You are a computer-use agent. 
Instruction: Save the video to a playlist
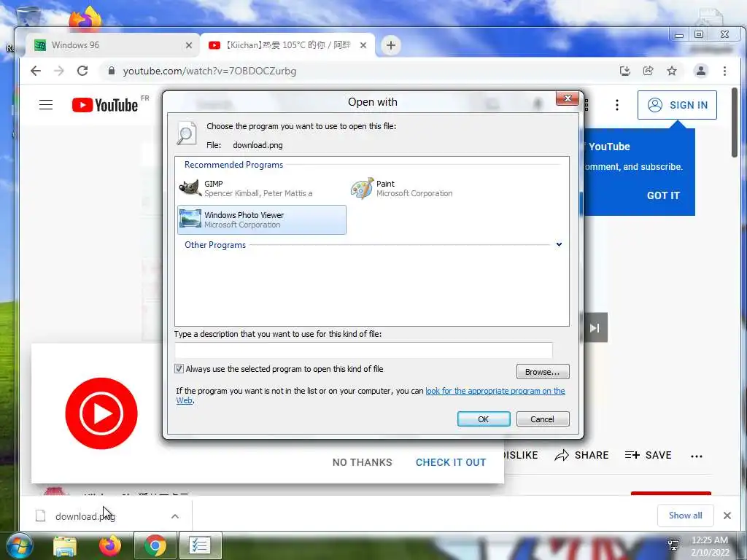tap(648, 455)
